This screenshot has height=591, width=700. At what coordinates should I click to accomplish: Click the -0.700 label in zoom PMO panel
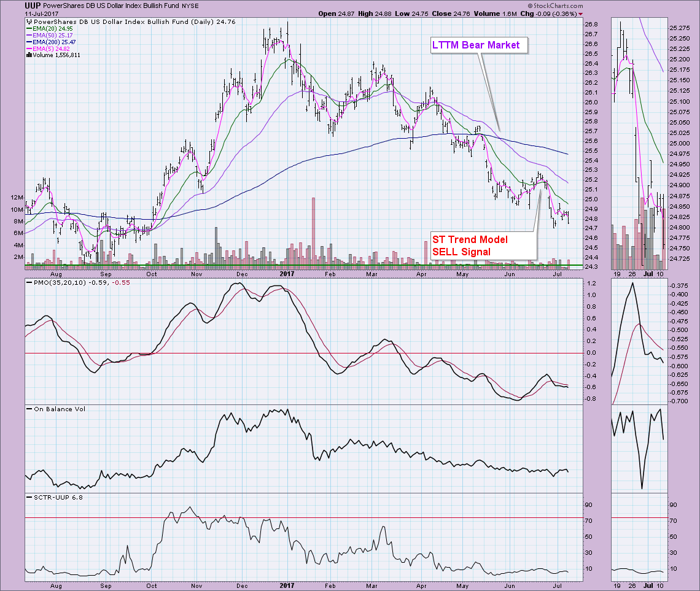679,401
